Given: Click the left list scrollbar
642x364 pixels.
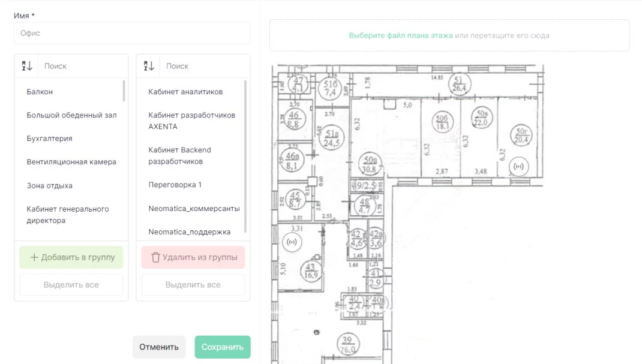Looking at the screenshot, I should click(124, 91).
